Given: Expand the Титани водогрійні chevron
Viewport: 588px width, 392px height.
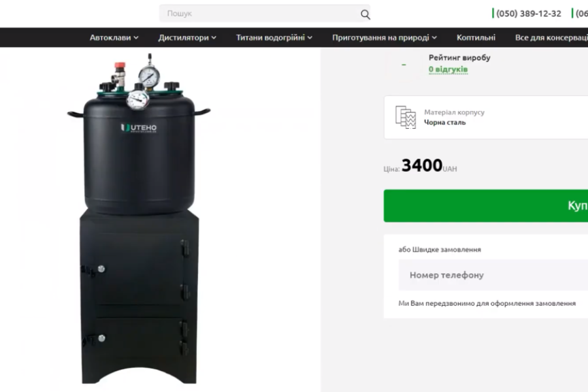Looking at the screenshot, I should pos(310,38).
